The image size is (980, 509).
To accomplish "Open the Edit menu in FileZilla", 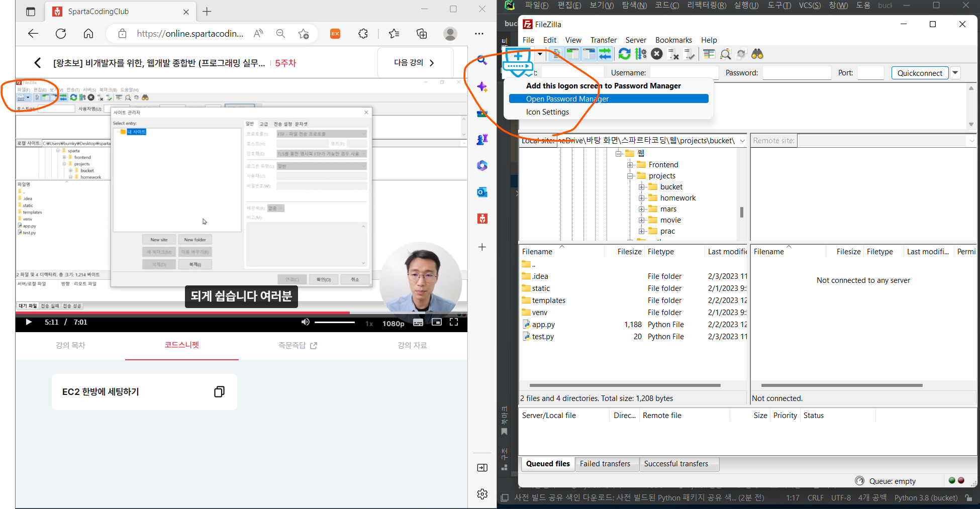I will [x=550, y=40].
